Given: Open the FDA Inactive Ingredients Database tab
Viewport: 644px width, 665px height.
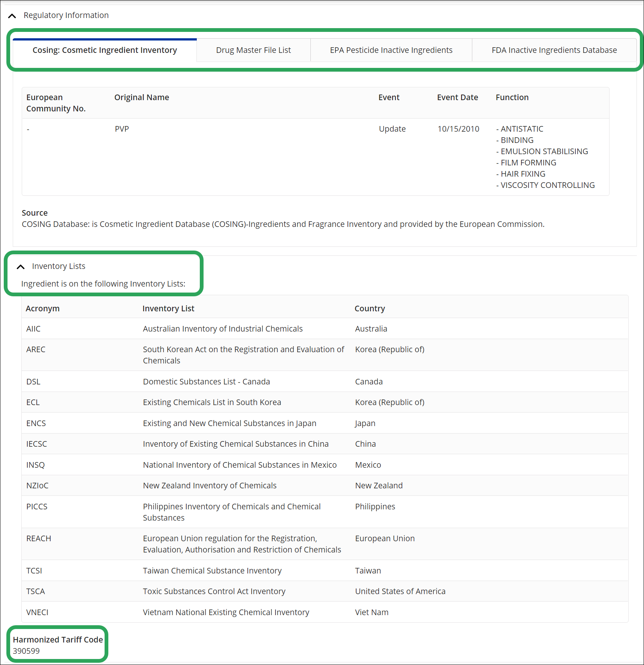Looking at the screenshot, I should 554,50.
